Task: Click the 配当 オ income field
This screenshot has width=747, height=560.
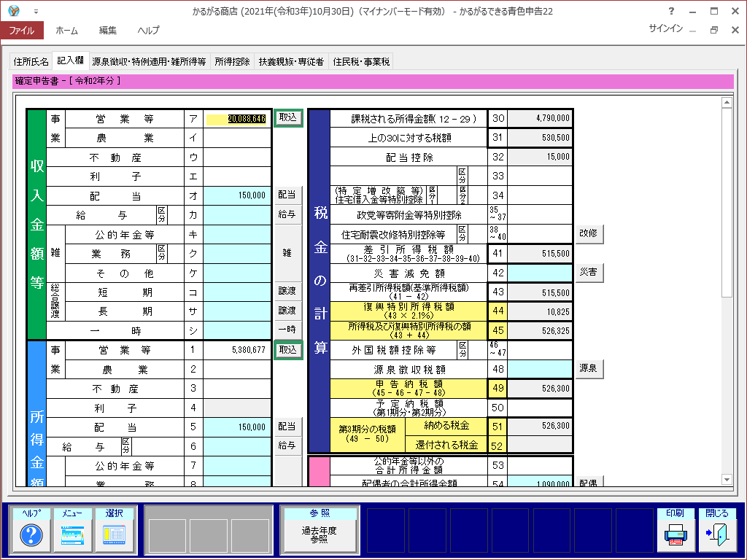Action: click(237, 195)
